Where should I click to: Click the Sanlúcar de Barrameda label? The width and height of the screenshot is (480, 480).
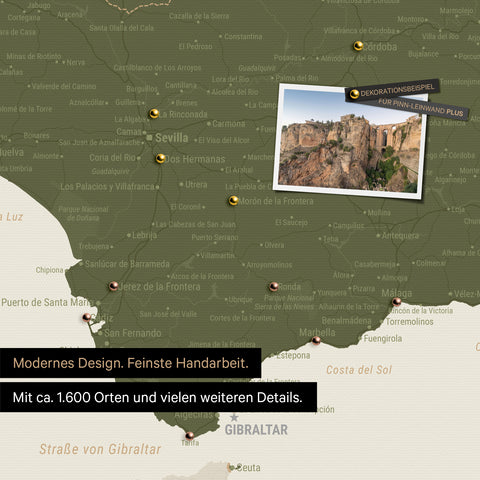127,264
